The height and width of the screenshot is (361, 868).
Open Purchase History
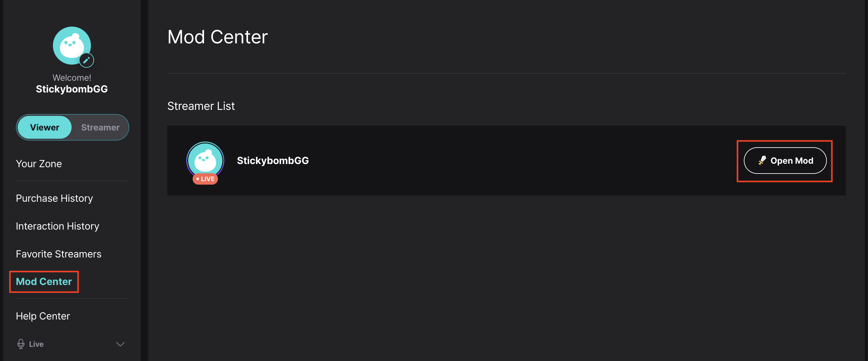[54, 198]
